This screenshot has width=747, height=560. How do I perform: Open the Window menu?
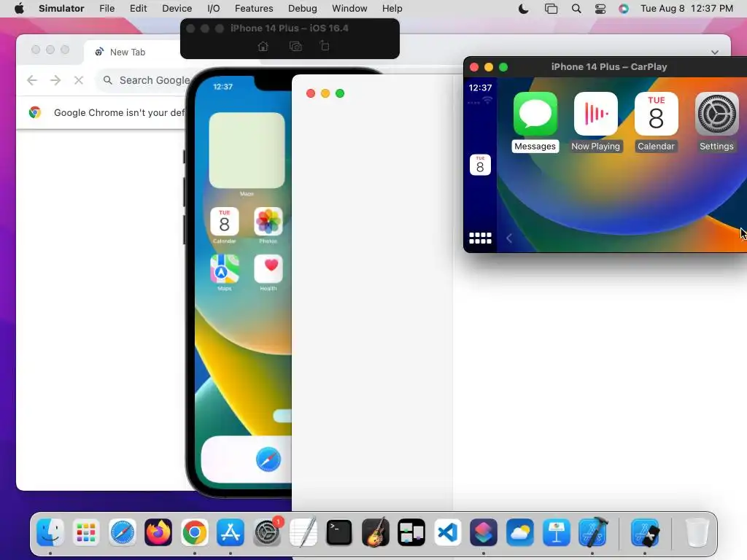pyautogui.click(x=349, y=9)
